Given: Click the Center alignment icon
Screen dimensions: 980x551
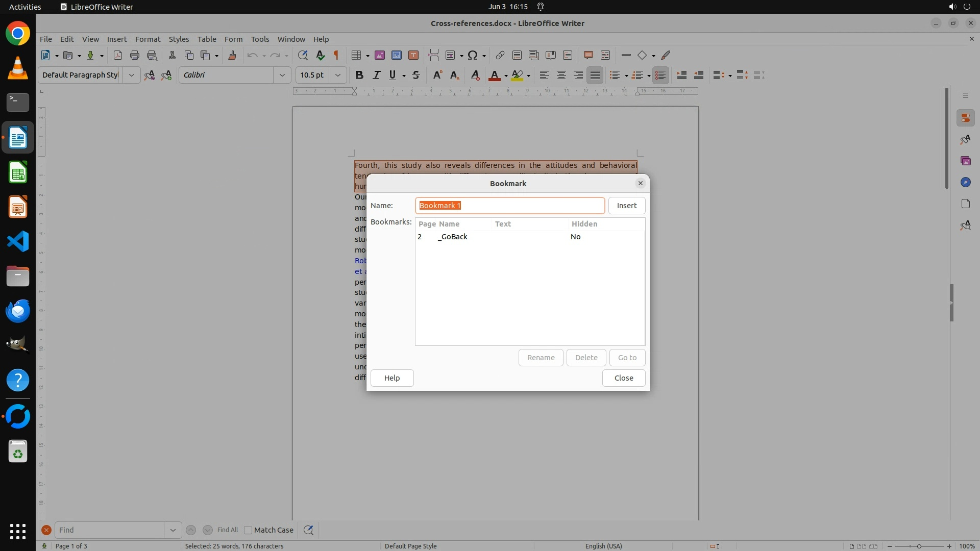Looking at the screenshot, I should tap(561, 75).
